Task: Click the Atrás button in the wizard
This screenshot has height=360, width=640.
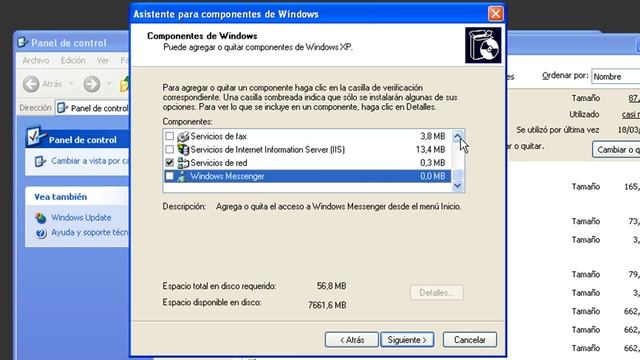Action: (351, 340)
